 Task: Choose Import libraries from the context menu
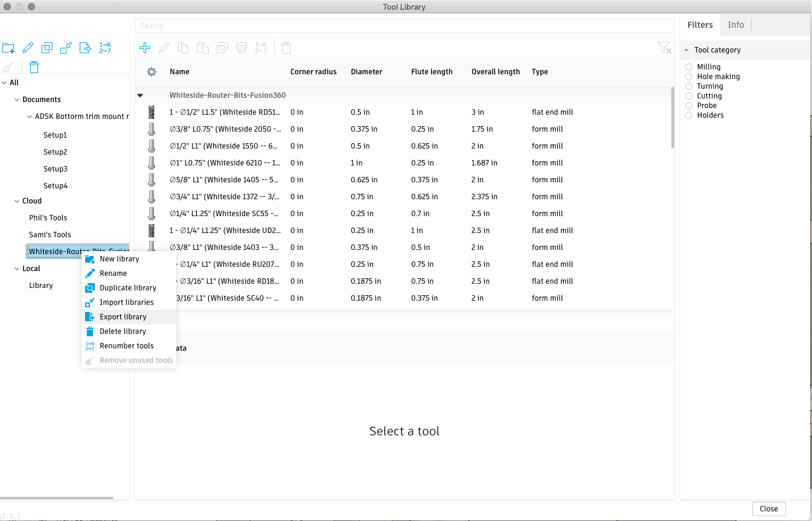coord(129,302)
